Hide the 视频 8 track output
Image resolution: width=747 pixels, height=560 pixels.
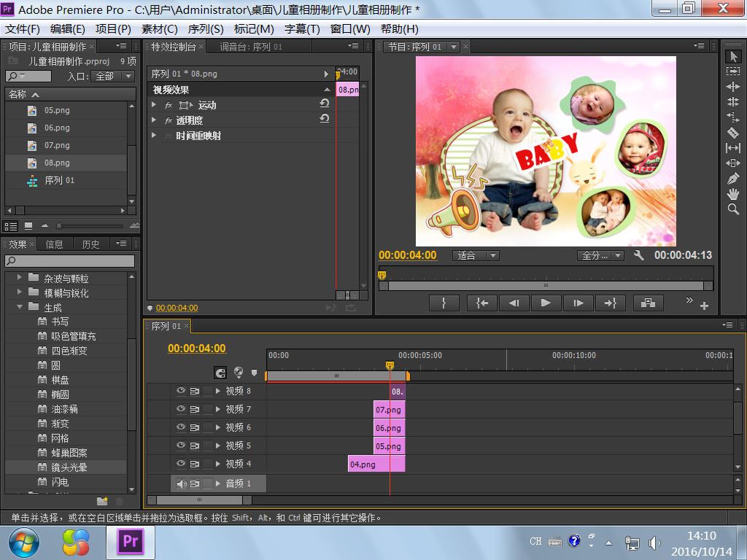pos(181,391)
